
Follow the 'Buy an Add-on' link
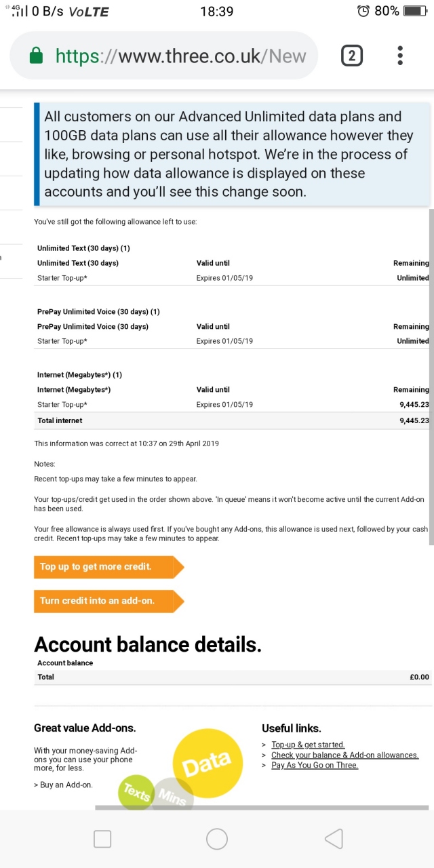pyautogui.click(x=65, y=785)
